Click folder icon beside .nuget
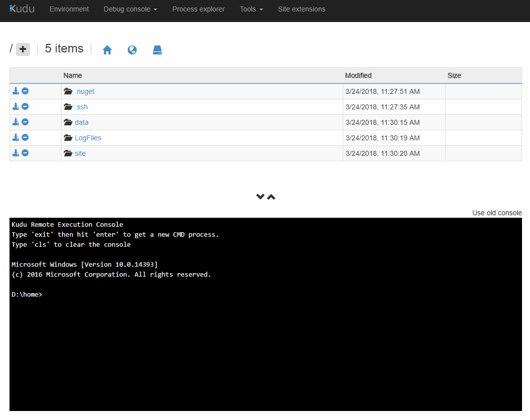The height and width of the screenshot is (420, 530). point(68,91)
